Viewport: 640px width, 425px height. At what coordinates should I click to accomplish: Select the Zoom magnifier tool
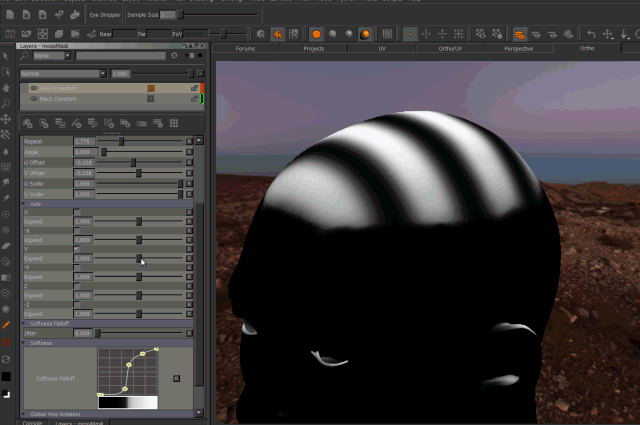click(7, 103)
